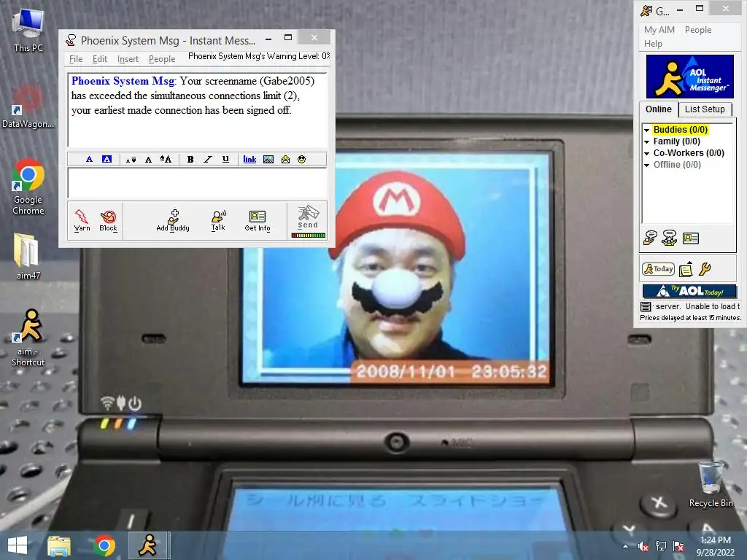Image resolution: width=747 pixels, height=560 pixels.
Task: Click the message input text box
Action: click(197, 182)
